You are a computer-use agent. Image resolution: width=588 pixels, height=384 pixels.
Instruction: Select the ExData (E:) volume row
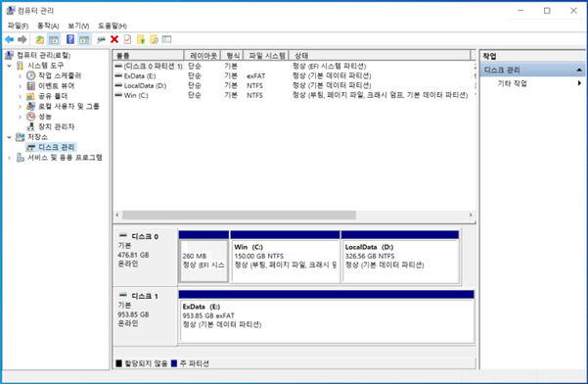click(294, 75)
